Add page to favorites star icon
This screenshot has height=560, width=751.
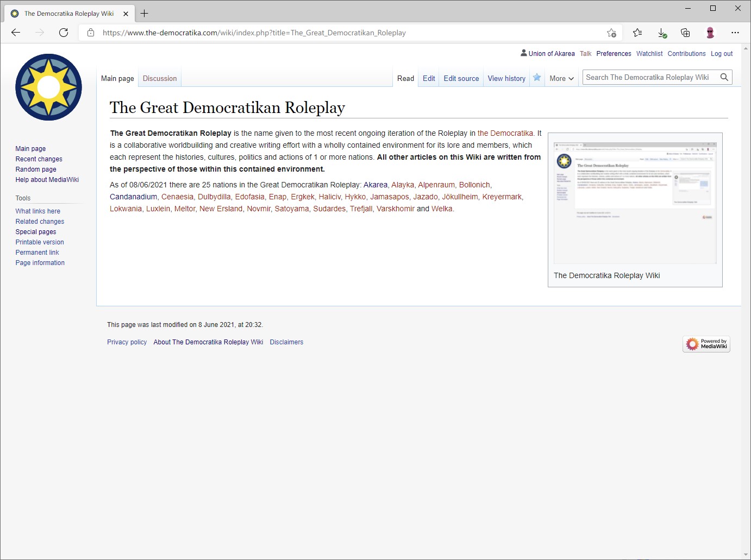click(x=611, y=33)
